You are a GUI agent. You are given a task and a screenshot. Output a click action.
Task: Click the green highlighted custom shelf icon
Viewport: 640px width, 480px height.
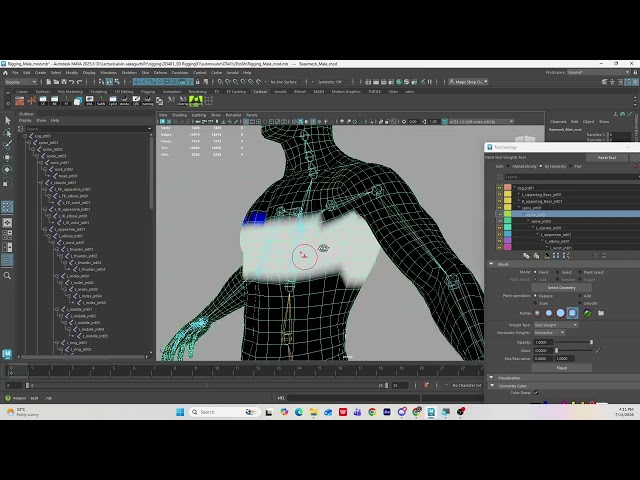coord(196,100)
